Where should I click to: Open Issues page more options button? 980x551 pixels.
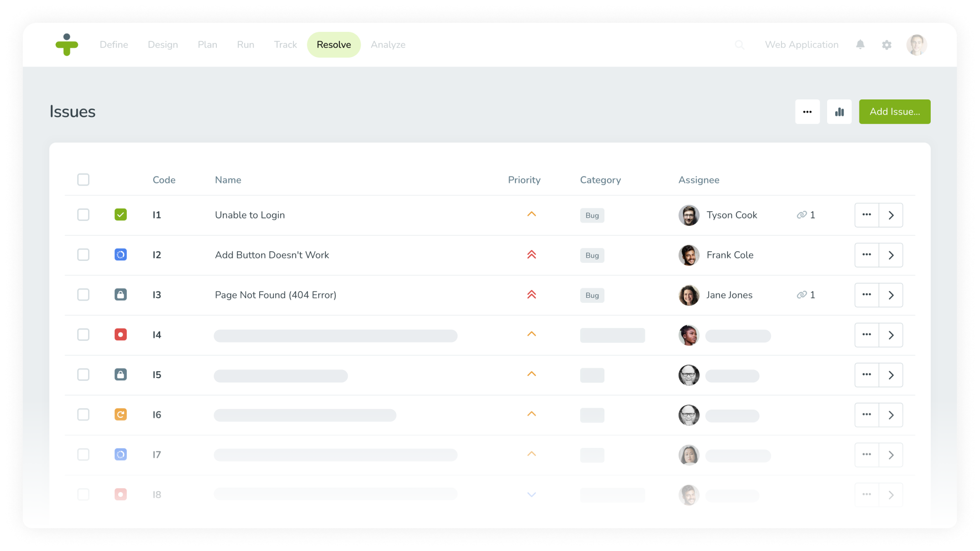pos(807,112)
